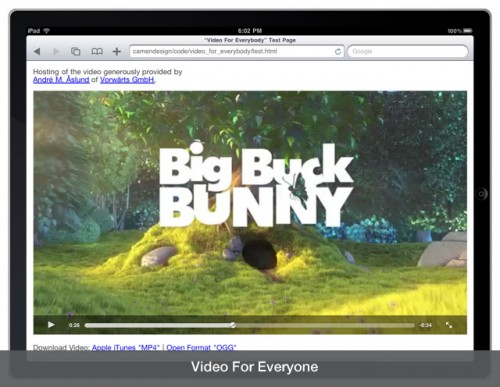Download the Open Format "OGG" link
This screenshot has height=387, width=500.
click(x=201, y=347)
